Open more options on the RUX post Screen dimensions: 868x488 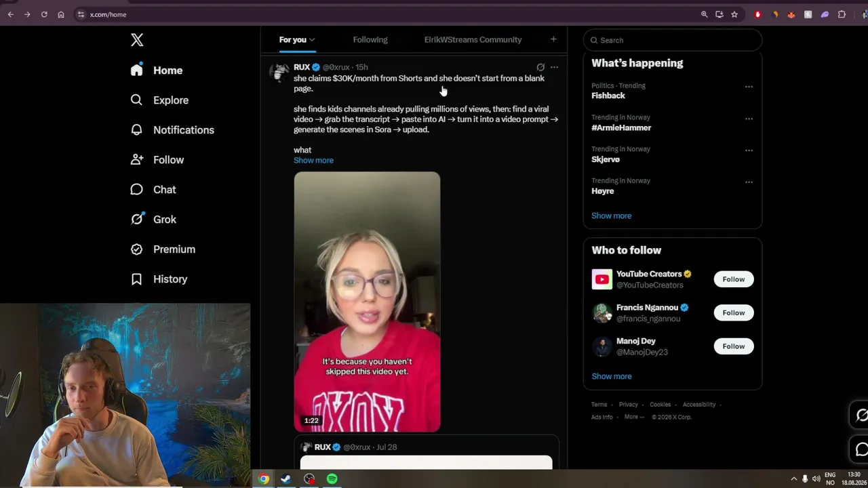[x=554, y=67]
